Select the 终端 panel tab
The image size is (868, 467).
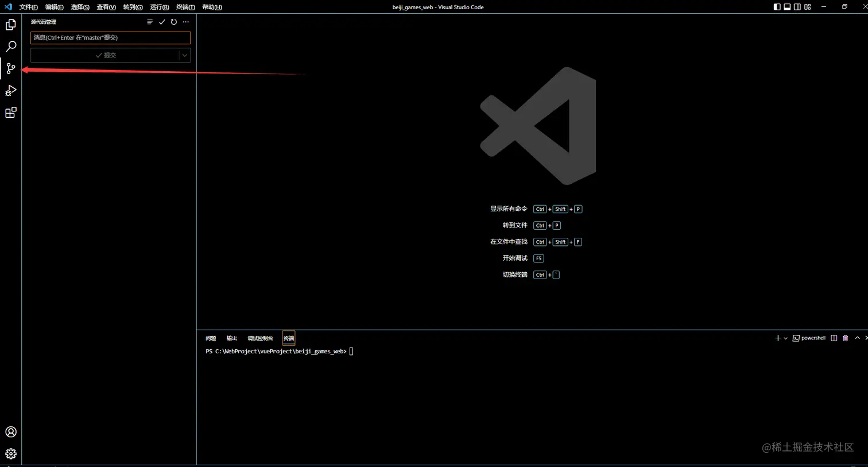tap(289, 338)
